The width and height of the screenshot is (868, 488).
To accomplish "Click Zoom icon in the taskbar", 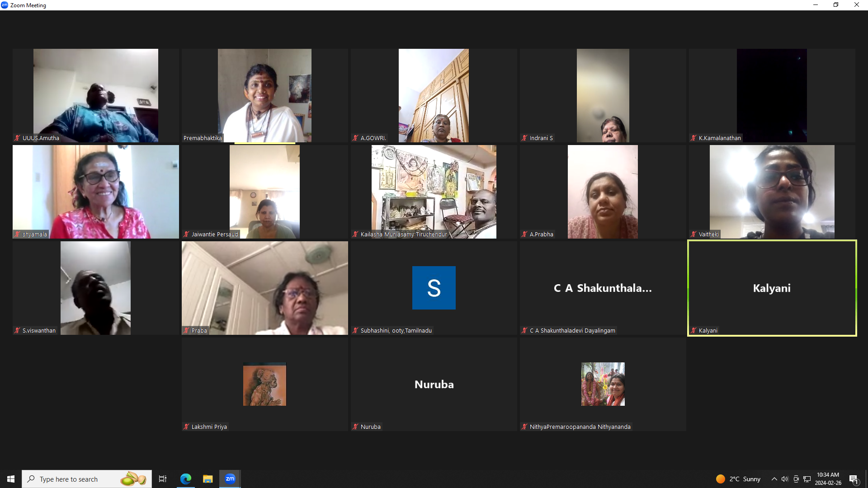I will [230, 479].
